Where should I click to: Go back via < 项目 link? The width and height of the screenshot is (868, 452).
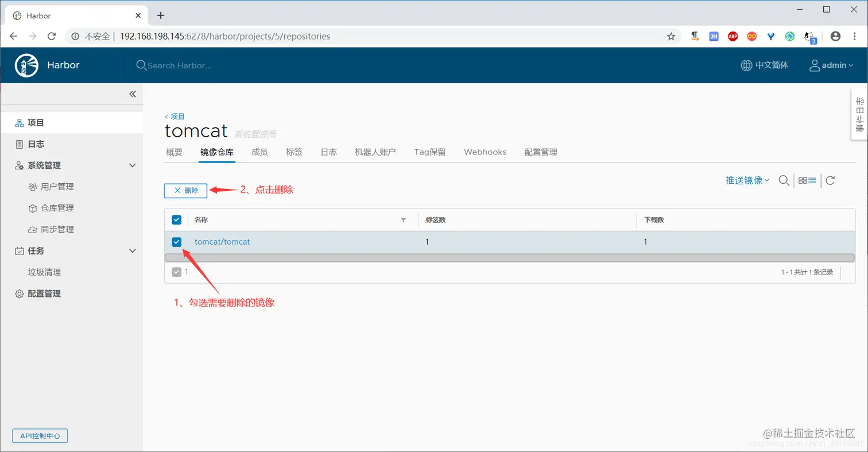pos(175,116)
